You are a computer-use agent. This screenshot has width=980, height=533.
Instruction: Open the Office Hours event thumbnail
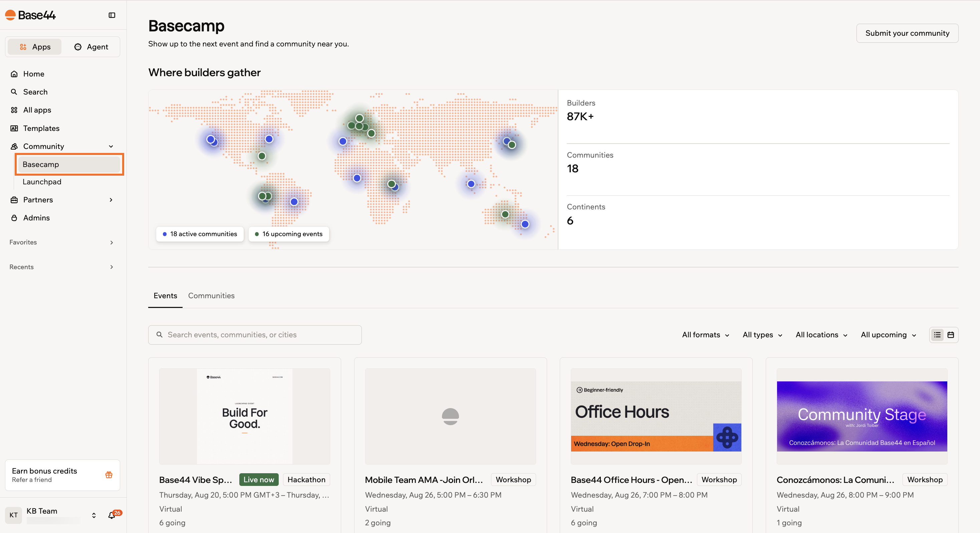coord(656,416)
